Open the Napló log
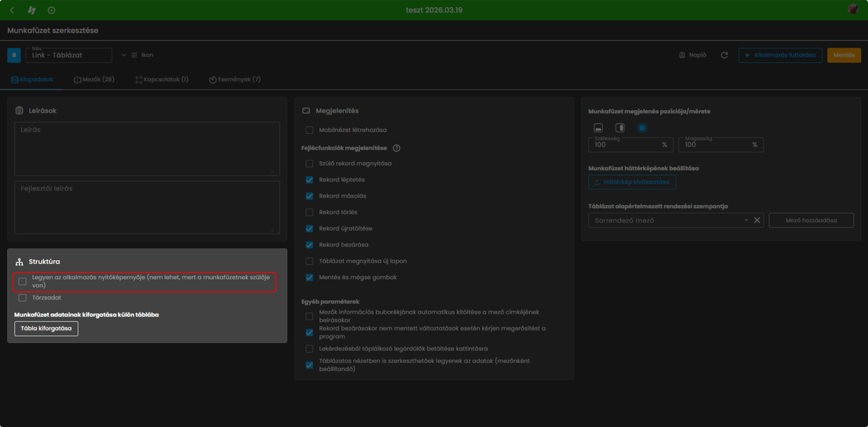This screenshot has height=427, width=868. point(692,55)
